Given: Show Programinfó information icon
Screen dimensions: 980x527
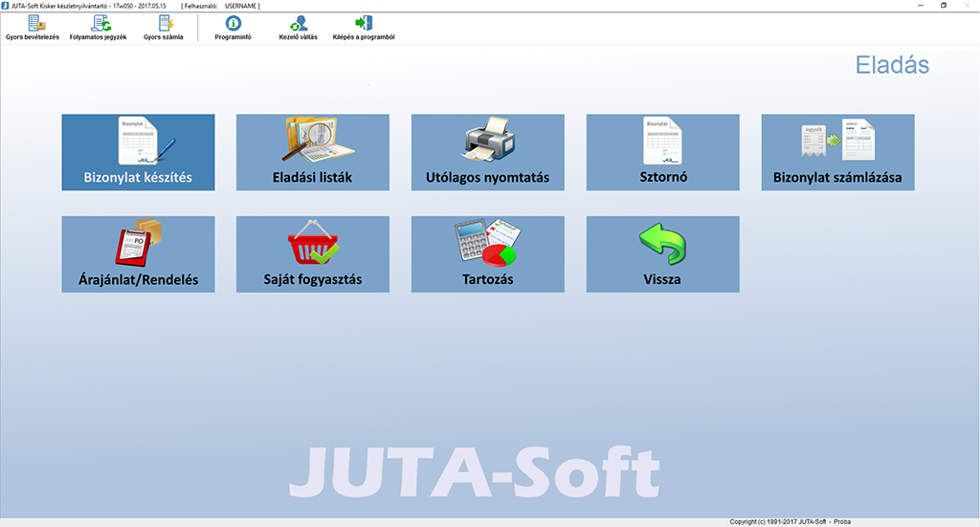Looking at the screenshot, I should pos(234,28).
